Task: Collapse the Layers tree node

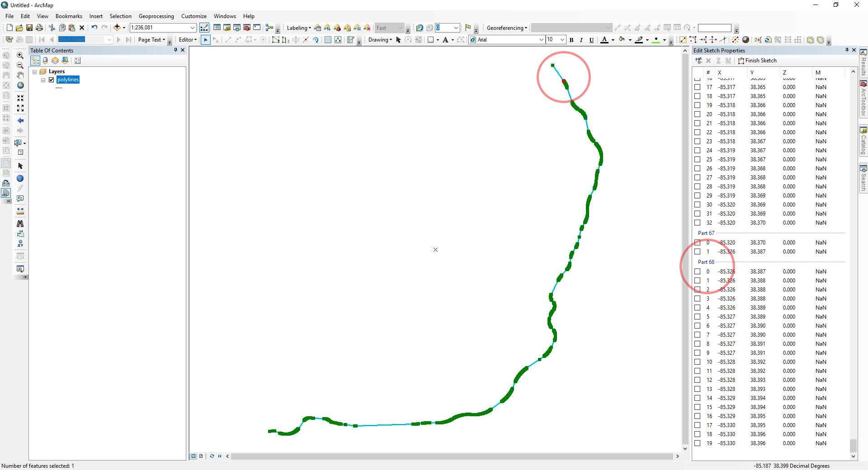Action: [x=34, y=72]
